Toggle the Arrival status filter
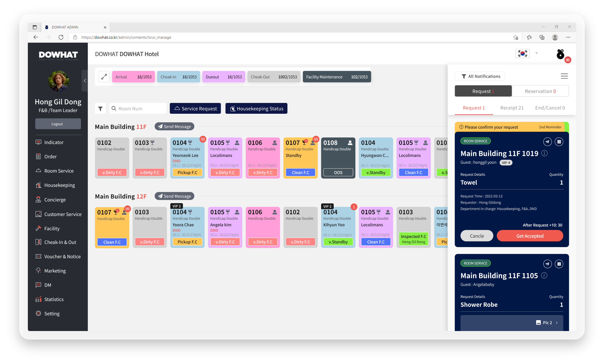 pos(133,77)
